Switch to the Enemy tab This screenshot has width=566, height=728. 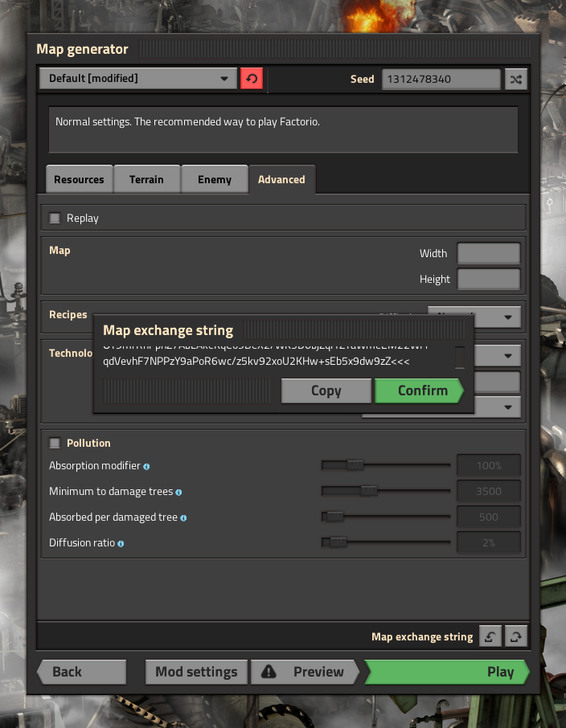214,179
